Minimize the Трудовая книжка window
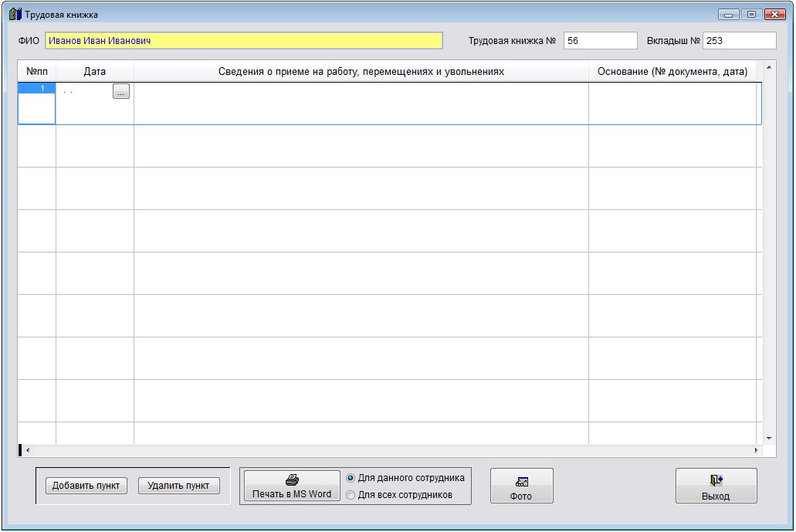Viewport: 796px width, 532px height. click(x=729, y=14)
